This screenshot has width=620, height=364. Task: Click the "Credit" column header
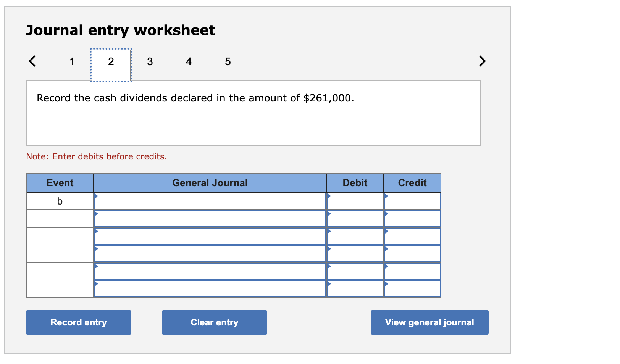tap(412, 183)
